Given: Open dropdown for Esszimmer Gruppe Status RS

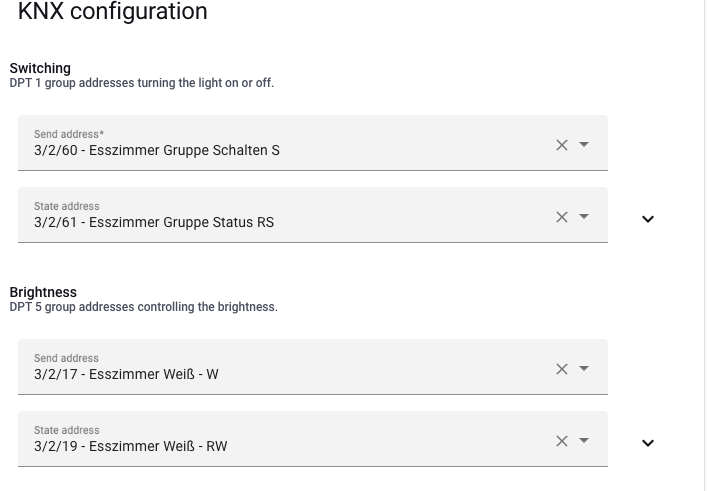Looking at the screenshot, I should pos(584,217).
